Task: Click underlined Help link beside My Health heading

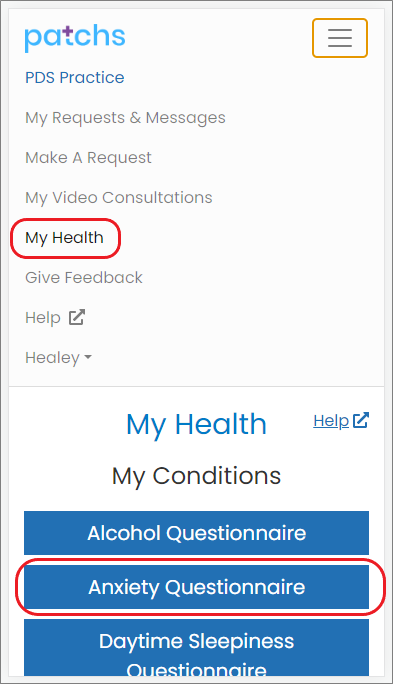Action: (x=331, y=421)
